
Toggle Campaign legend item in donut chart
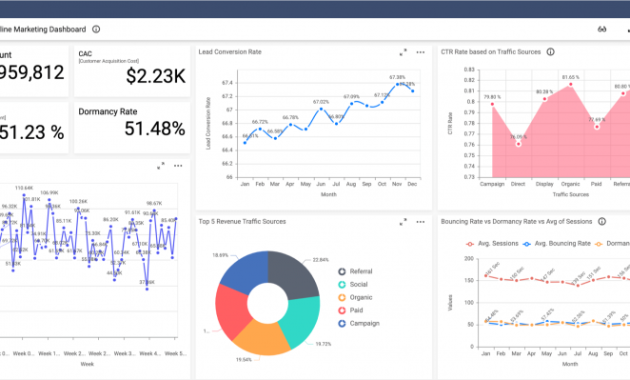pyautogui.click(x=359, y=323)
